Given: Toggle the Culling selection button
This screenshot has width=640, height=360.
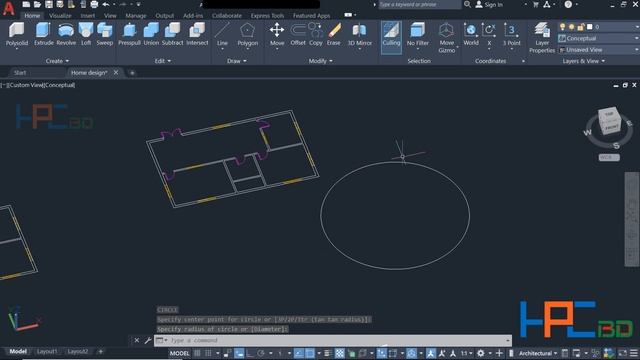Looking at the screenshot, I should (x=391, y=38).
